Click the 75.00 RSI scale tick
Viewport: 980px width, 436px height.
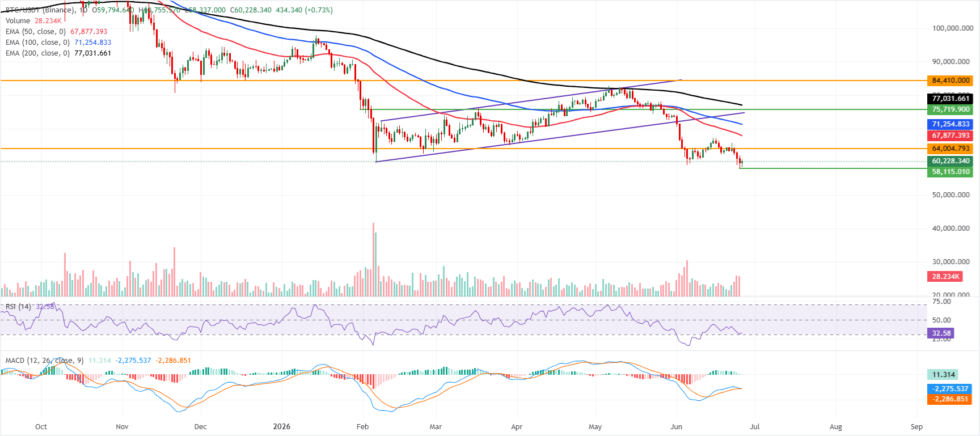941,302
